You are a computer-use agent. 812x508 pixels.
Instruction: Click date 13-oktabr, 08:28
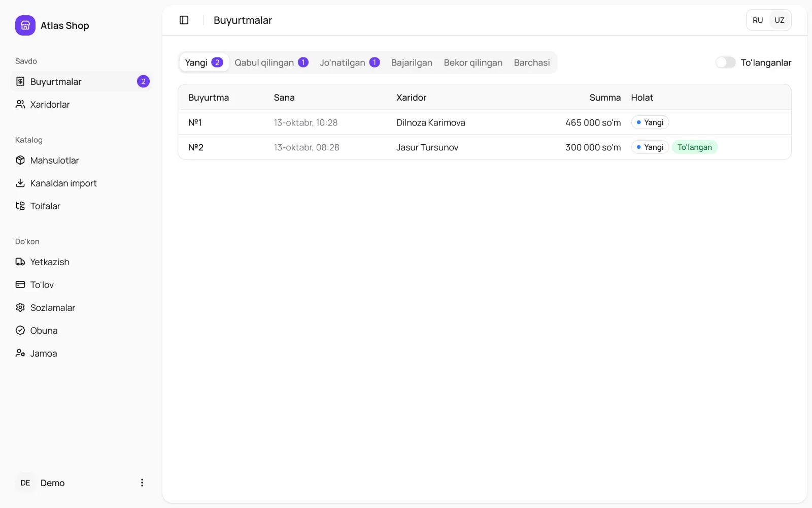[x=307, y=147]
